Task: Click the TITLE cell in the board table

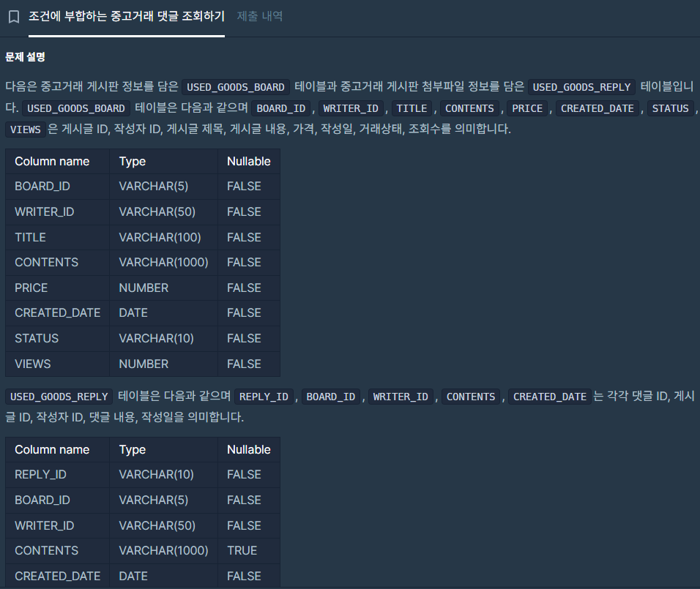Action: coord(57,237)
